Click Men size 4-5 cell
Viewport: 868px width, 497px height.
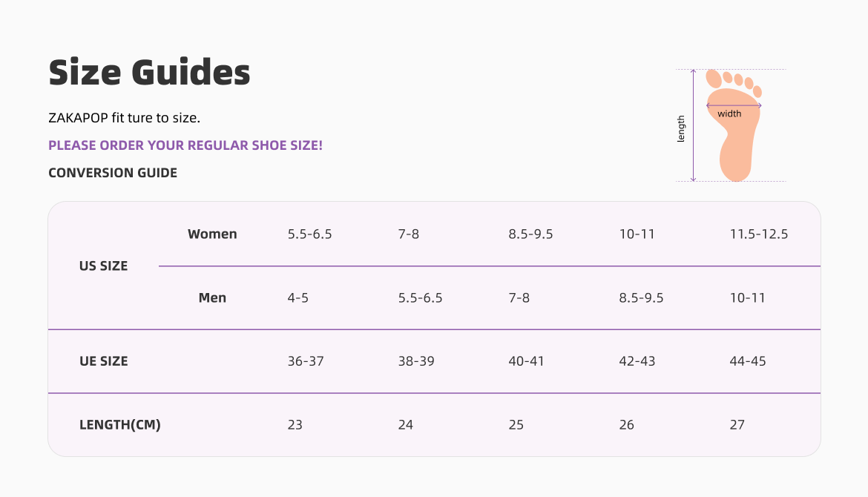tap(298, 298)
